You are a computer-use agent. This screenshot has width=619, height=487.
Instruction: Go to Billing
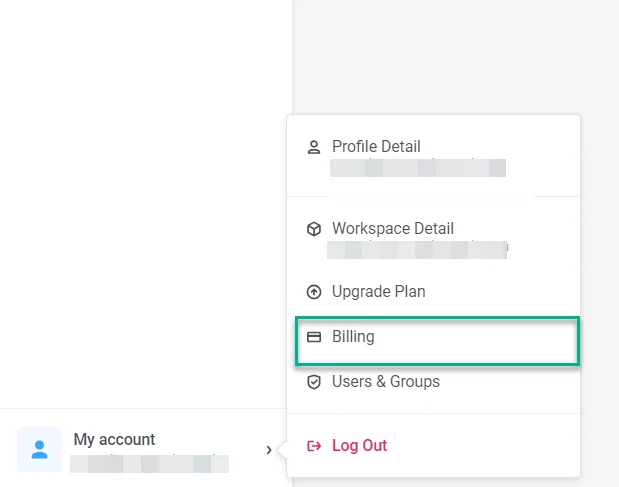click(x=353, y=337)
